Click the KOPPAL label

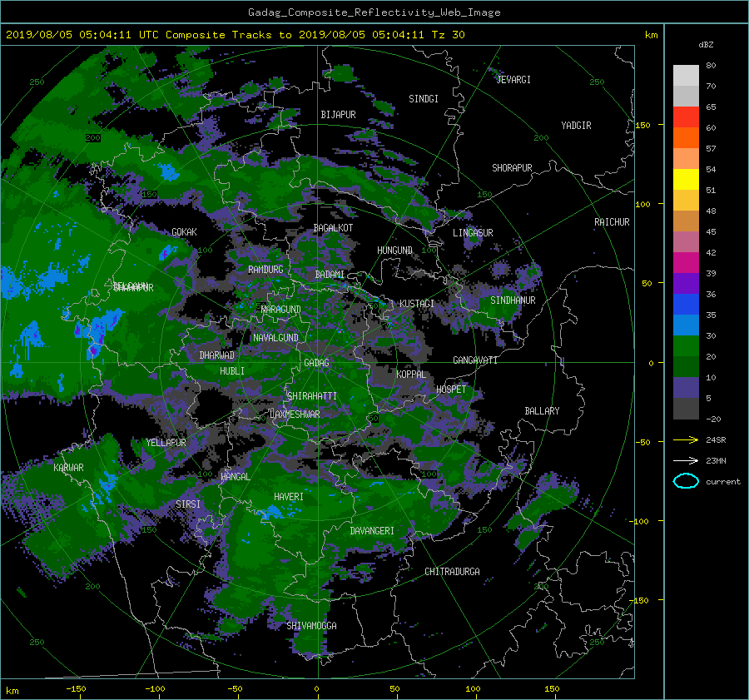411,375
